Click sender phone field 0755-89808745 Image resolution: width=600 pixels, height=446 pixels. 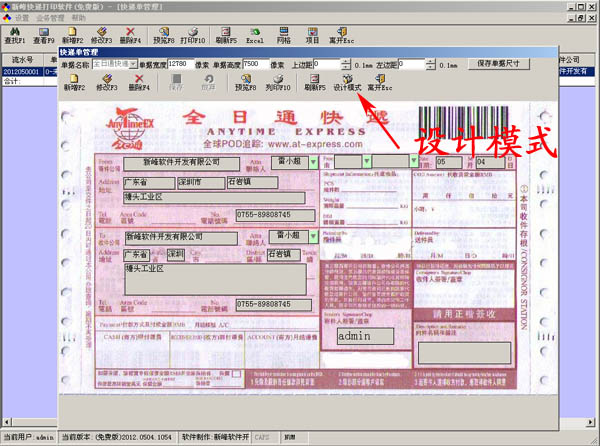pos(276,215)
